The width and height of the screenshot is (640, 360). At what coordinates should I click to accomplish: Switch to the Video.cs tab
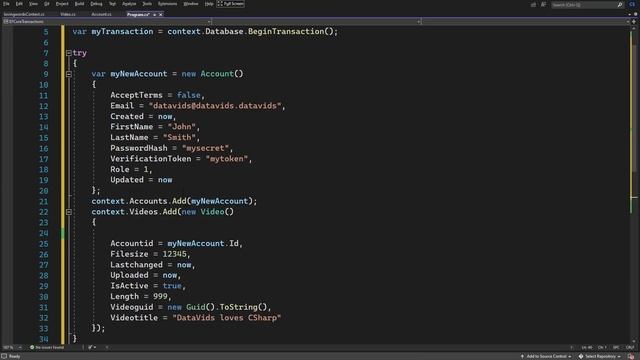[x=68, y=14]
